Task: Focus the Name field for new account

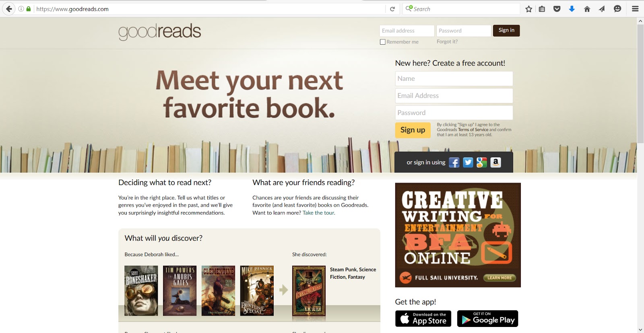Action: (x=454, y=79)
